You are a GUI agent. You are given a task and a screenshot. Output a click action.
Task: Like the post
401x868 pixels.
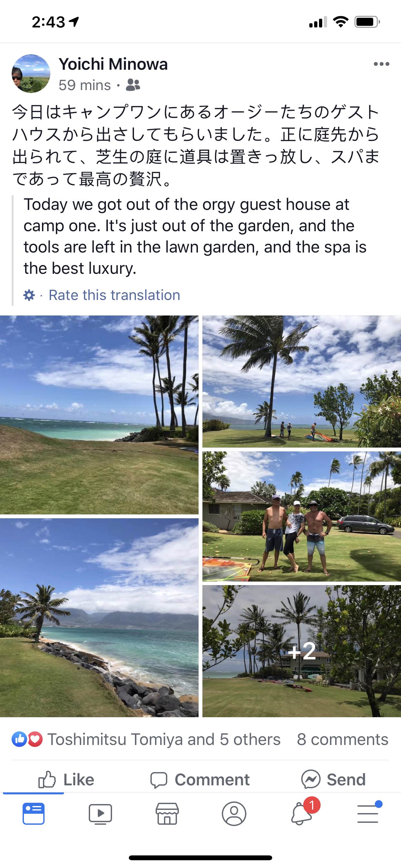[x=66, y=780]
